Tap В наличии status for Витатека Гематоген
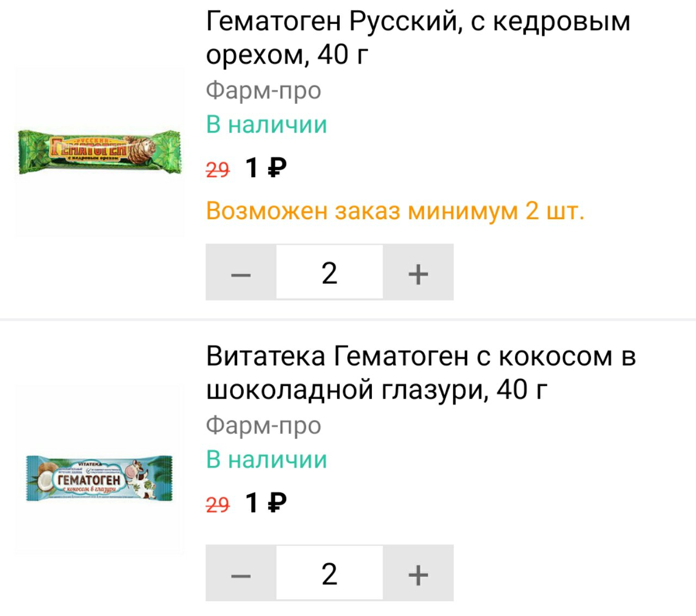 (x=266, y=459)
